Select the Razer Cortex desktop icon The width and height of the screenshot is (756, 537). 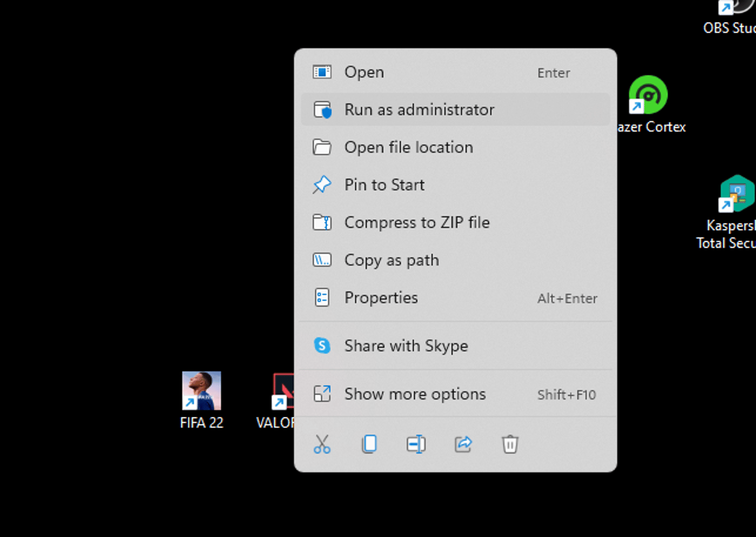pyautogui.click(x=650, y=104)
